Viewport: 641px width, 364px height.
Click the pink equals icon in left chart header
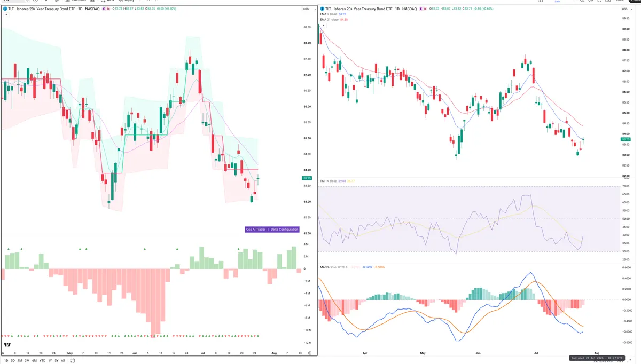108,9
